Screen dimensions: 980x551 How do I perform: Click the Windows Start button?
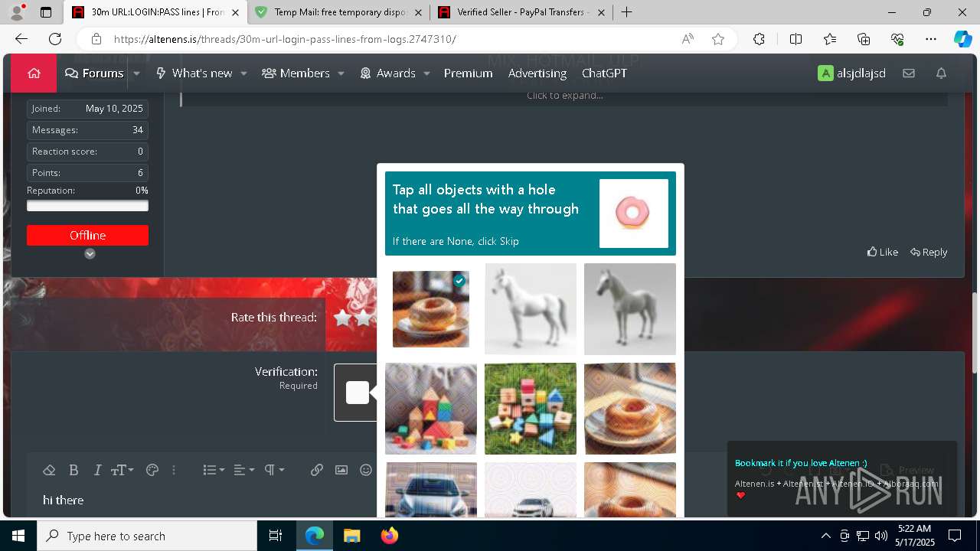click(18, 536)
